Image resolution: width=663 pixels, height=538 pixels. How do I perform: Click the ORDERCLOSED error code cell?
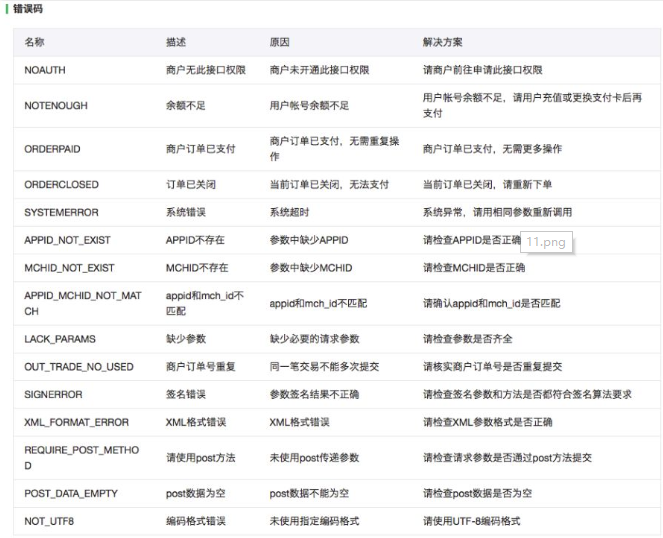(61, 185)
